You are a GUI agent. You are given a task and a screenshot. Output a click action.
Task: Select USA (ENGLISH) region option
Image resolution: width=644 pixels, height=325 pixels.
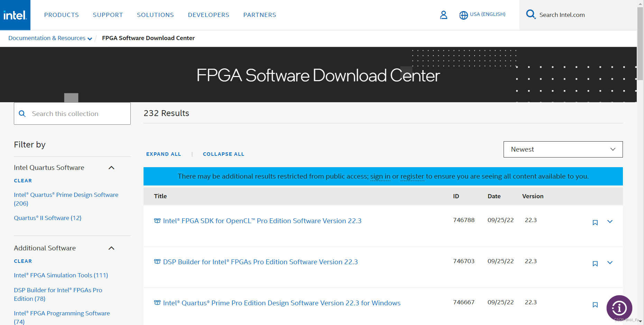488,14
